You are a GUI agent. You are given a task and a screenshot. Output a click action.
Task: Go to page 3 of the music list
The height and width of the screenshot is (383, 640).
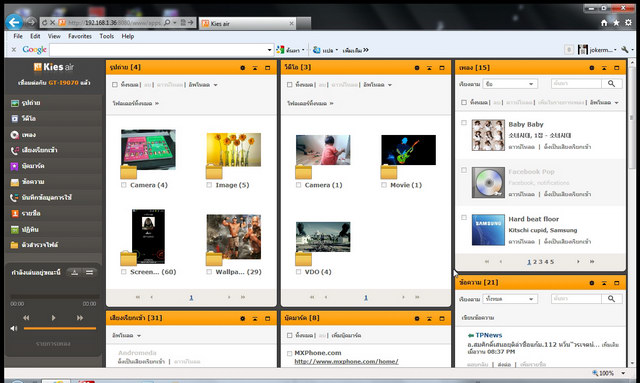click(540, 262)
